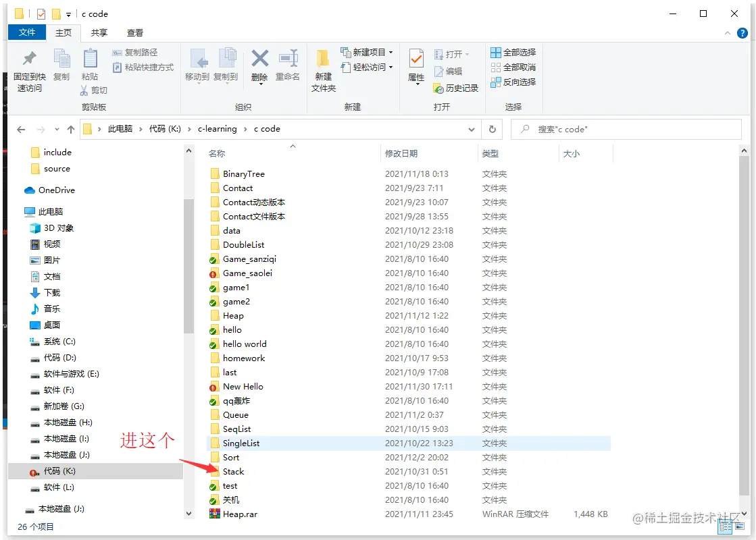Select OneDrive in the navigation pane
The width and height of the screenshot is (756, 540).
click(x=50, y=190)
